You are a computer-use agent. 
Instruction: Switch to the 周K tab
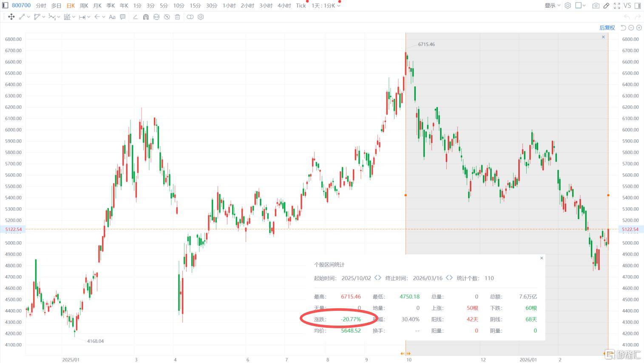84,6
